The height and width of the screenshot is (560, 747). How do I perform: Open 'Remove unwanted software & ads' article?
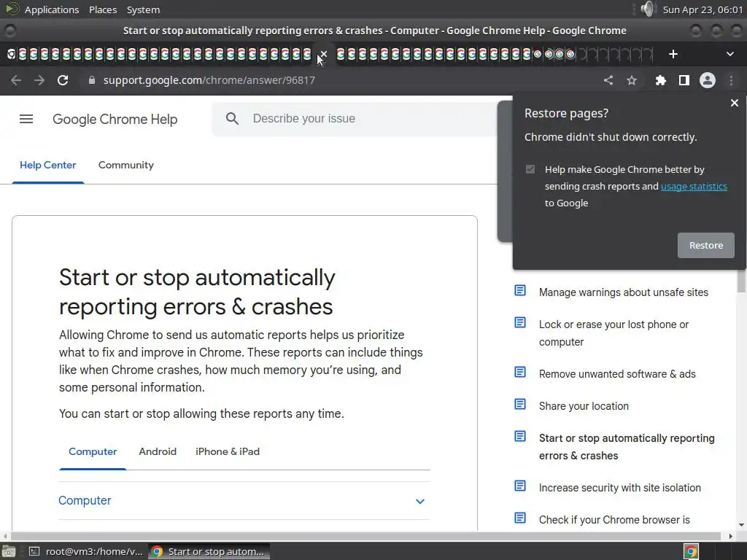point(617,374)
